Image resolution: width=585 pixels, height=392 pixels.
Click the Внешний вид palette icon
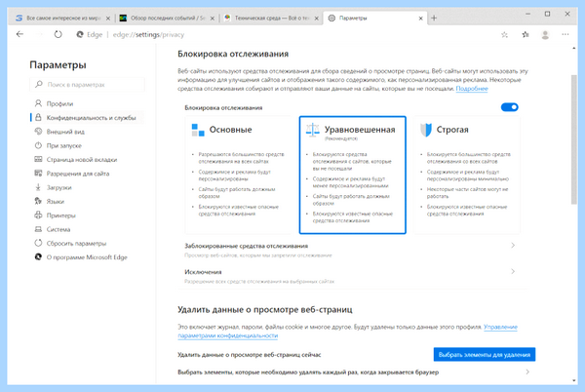point(38,132)
